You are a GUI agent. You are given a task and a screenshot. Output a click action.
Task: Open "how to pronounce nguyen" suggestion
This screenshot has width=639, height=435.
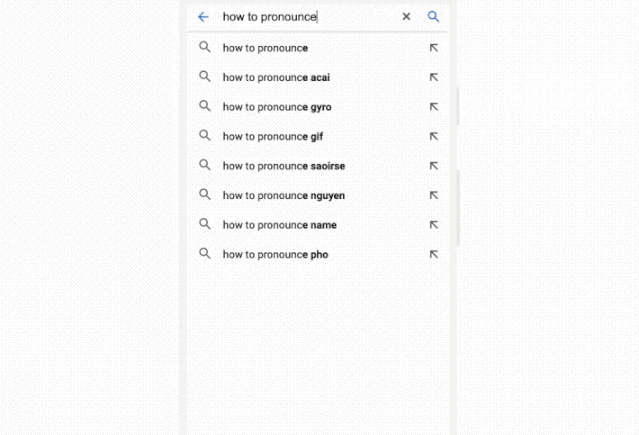click(284, 195)
